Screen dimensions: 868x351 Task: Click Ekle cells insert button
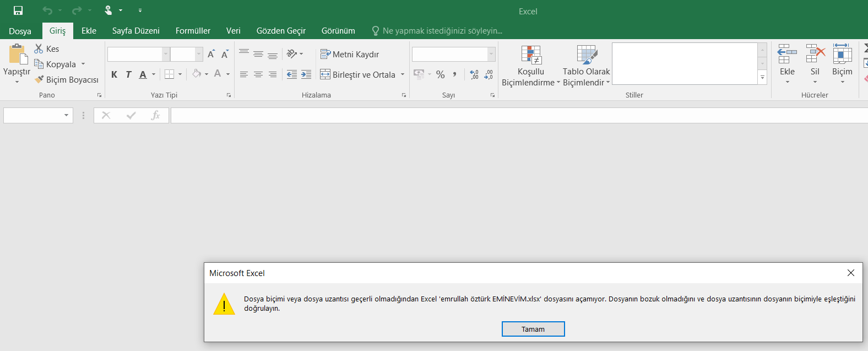(x=788, y=64)
